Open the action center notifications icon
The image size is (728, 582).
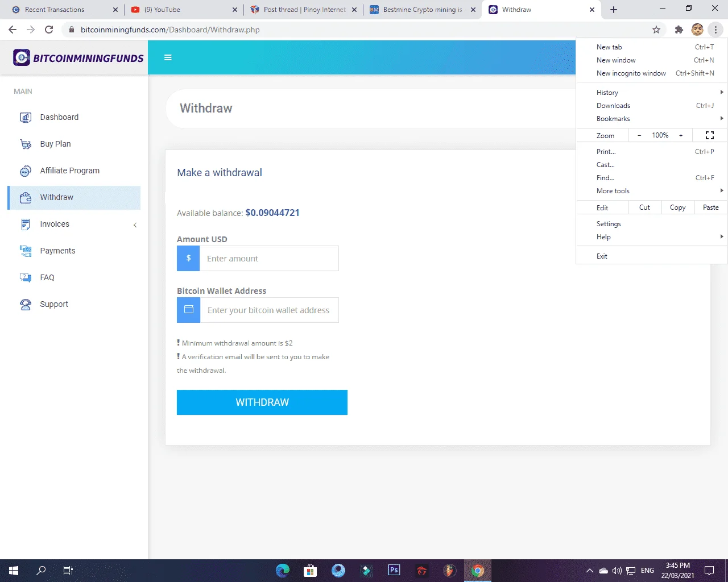click(709, 571)
